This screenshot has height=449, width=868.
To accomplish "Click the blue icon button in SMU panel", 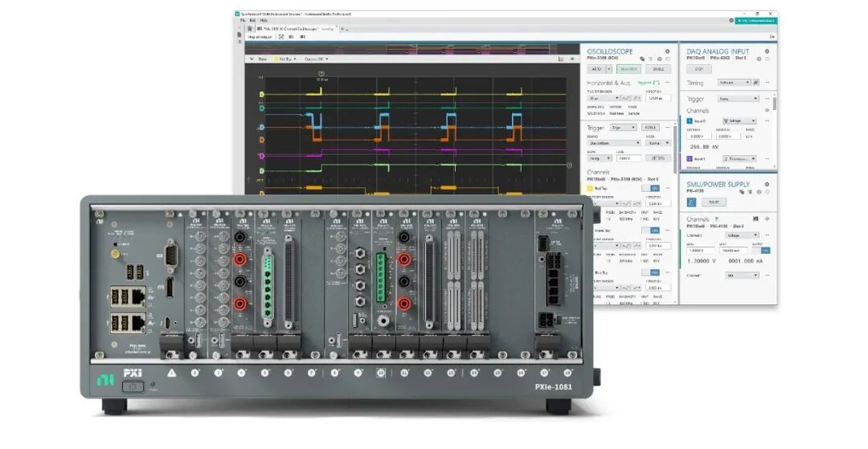I will 691,202.
